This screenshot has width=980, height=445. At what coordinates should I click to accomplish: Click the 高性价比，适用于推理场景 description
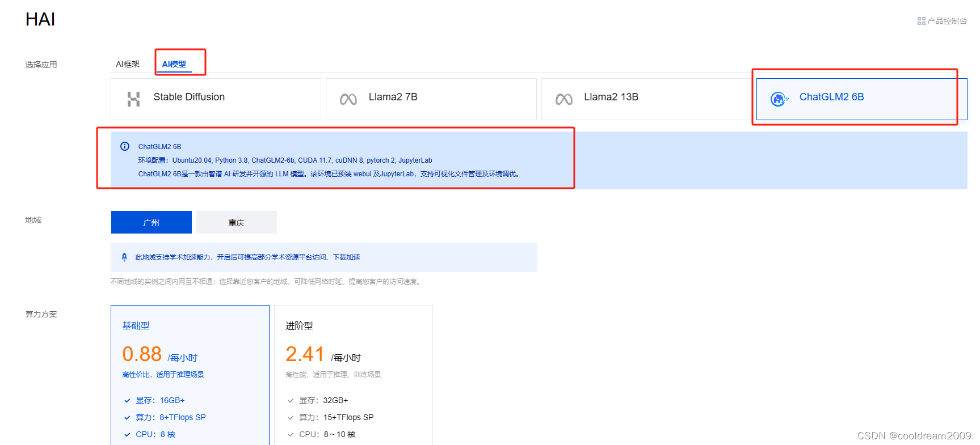click(163, 375)
